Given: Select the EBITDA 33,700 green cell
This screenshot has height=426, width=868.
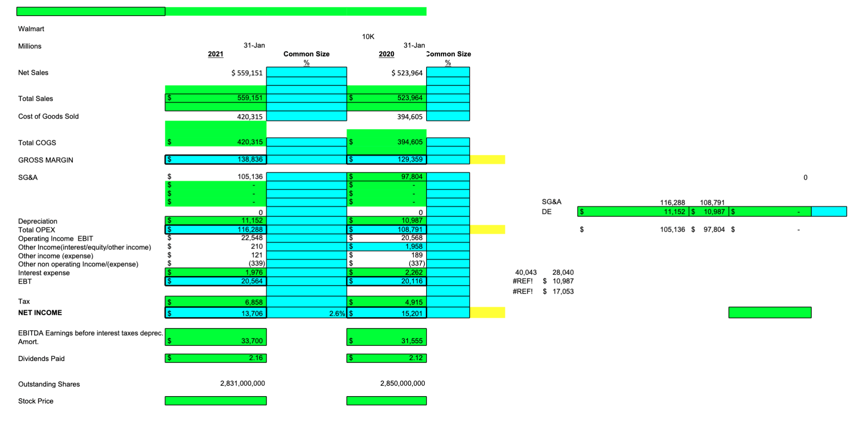Looking at the screenshot, I should click(215, 340).
